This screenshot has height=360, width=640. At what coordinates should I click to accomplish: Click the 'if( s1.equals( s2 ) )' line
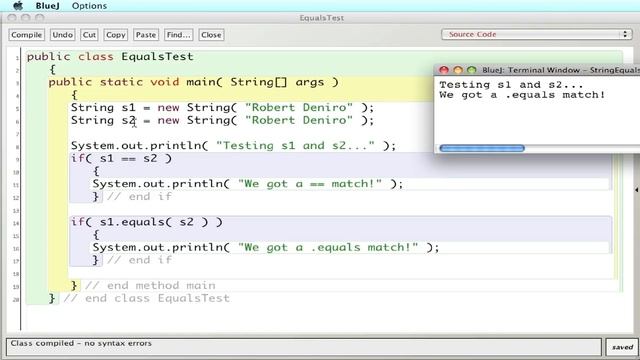pos(147,222)
